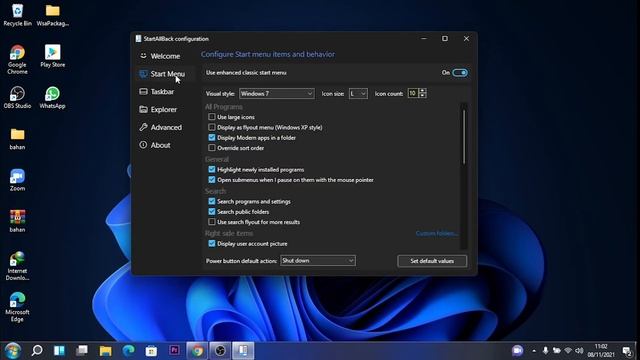Select the Microsoft Edge desktop shortcut
This screenshot has height=360, width=640.
17,307
